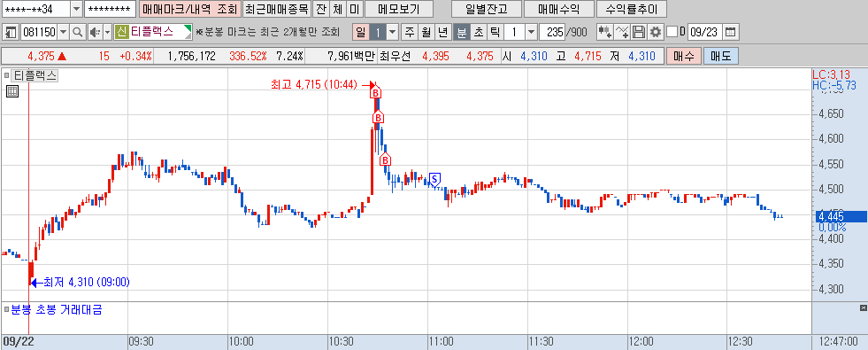The width and height of the screenshot is (868, 350).
Task: Switch chart to yearly 년 period
Action: (x=442, y=32)
